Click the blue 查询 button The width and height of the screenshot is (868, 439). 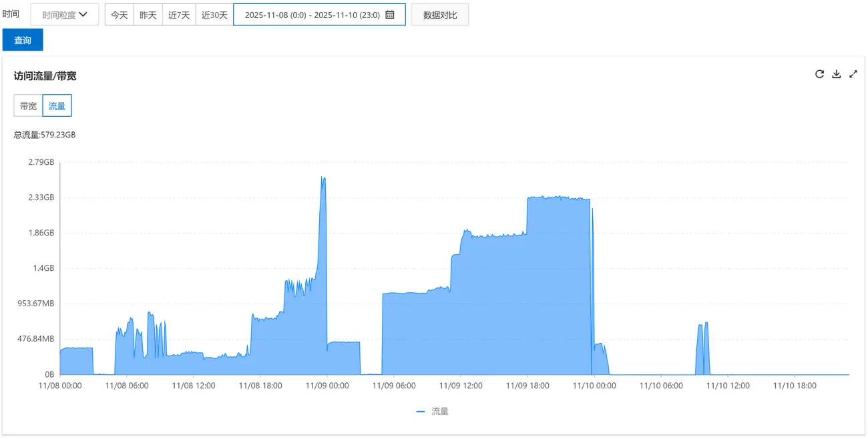click(23, 40)
